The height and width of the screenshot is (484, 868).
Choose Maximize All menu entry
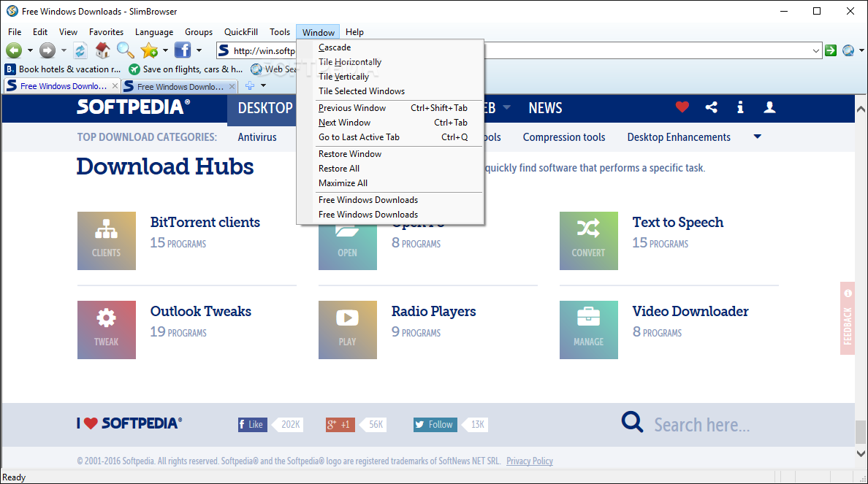pos(389,183)
